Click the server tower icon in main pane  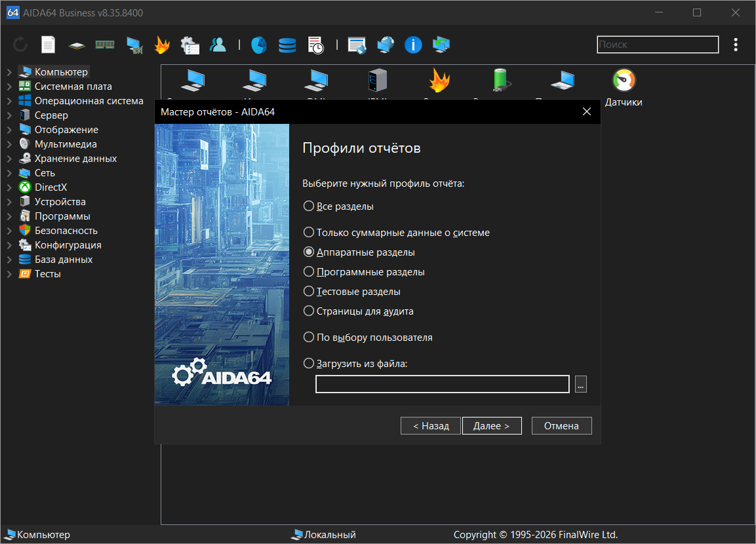pyautogui.click(x=378, y=80)
